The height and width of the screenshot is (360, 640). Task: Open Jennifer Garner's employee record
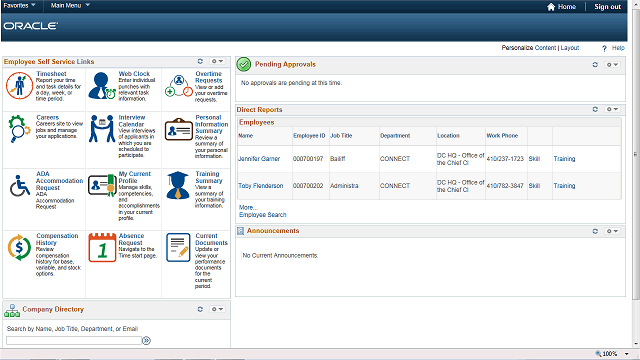tap(259, 159)
